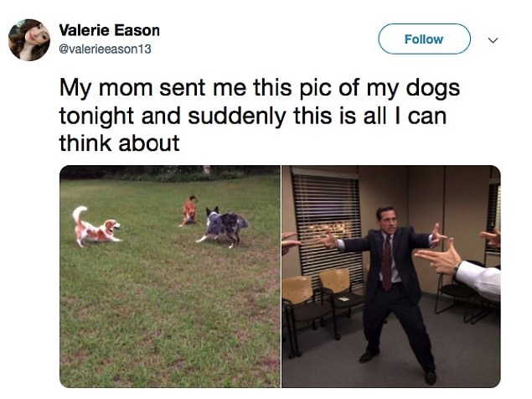Click the small brown dog in background
This screenshot has height=399, width=532.
[x=189, y=210]
